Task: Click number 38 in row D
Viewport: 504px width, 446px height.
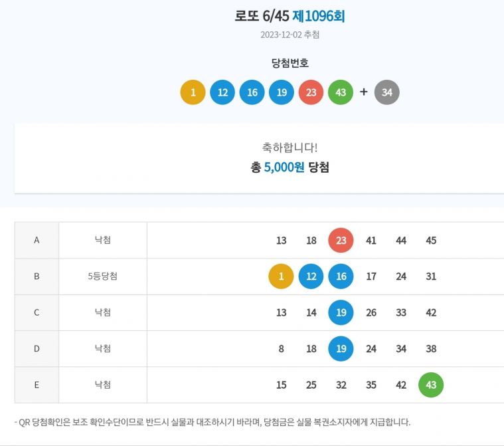Action: pyautogui.click(x=431, y=348)
